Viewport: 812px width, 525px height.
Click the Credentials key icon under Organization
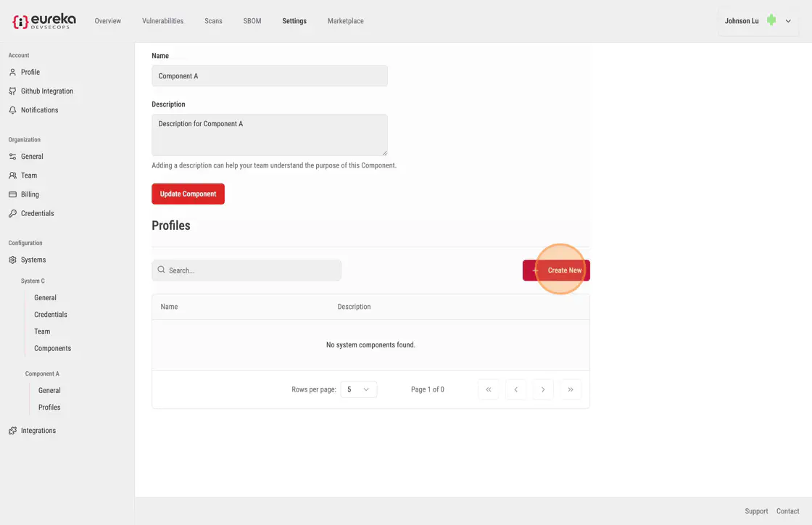tap(12, 213)
